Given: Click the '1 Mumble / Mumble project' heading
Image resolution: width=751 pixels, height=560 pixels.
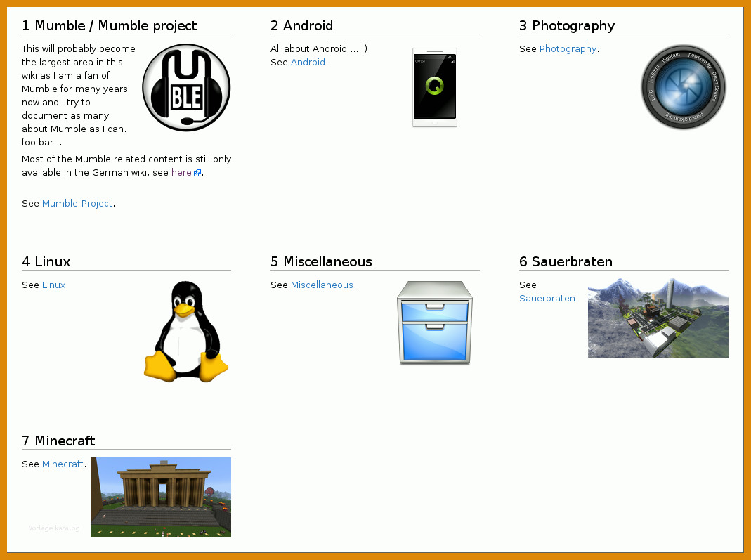Looking at the screenshot, I should pos(109,25).
